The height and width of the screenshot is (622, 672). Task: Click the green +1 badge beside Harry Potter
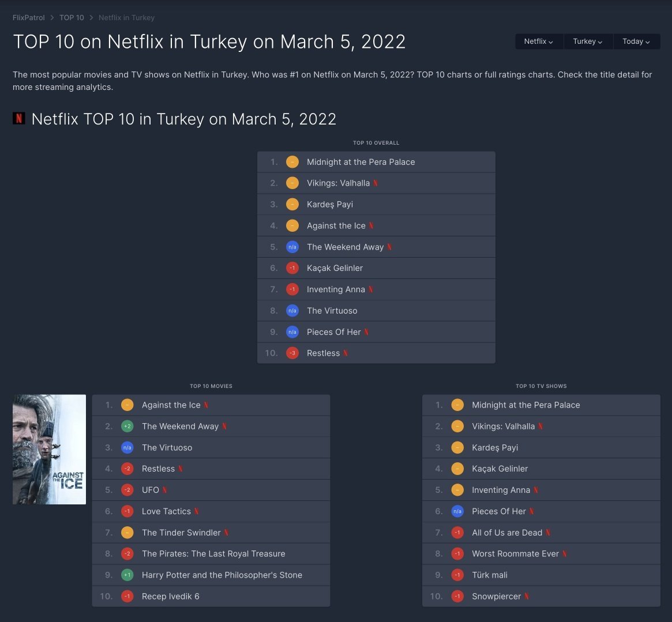[127, 575]
